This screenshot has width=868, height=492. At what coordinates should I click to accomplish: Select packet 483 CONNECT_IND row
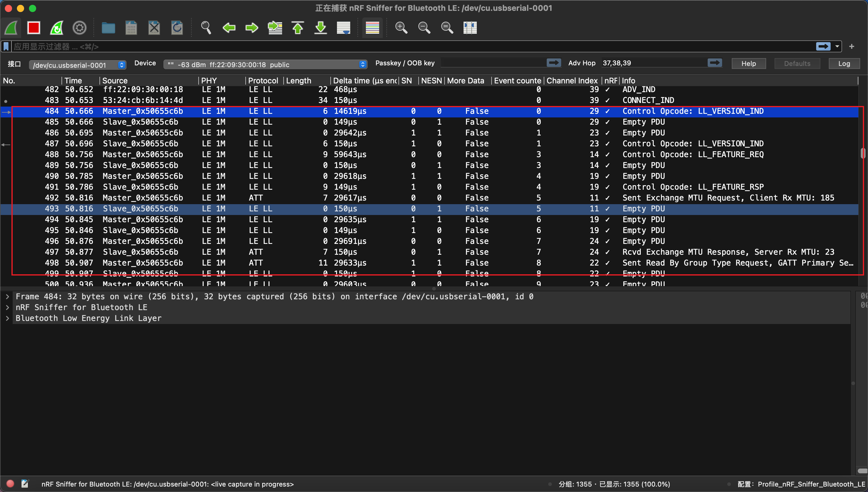click(x=429, y=100)
